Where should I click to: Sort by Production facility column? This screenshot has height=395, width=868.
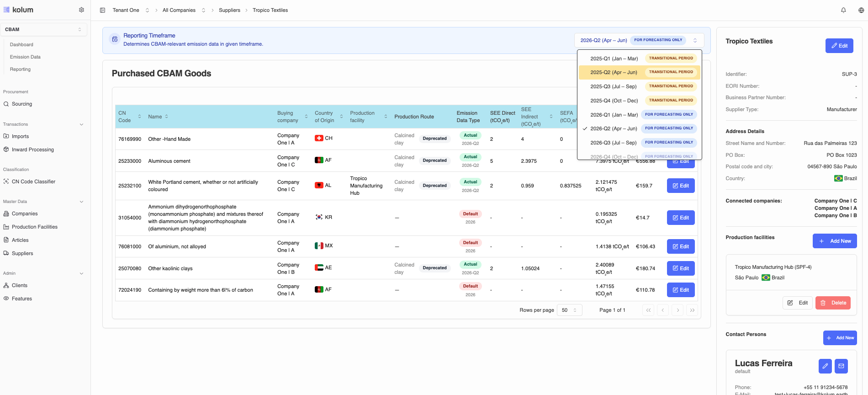(x=386, y=117)
